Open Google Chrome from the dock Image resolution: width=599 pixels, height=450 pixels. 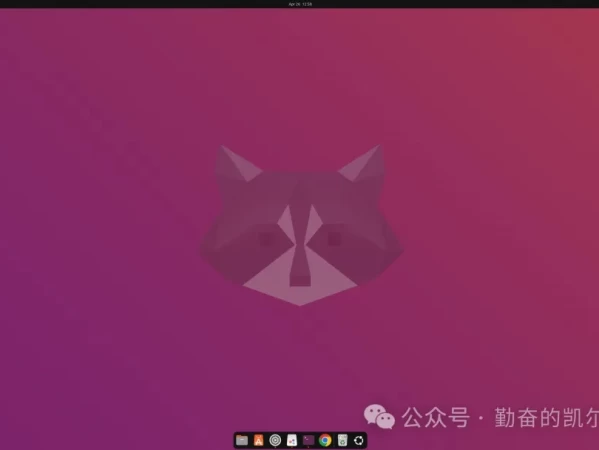(325, 440)
